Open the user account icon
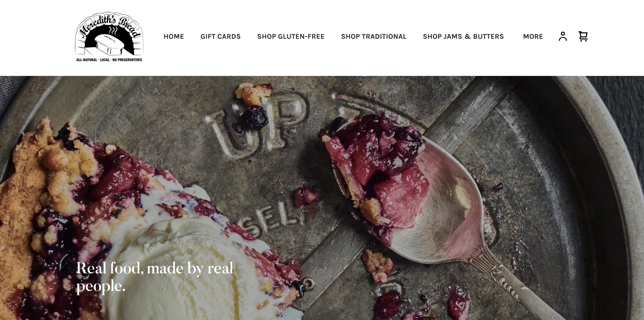The image size is (644, 320). pos(563,36)
